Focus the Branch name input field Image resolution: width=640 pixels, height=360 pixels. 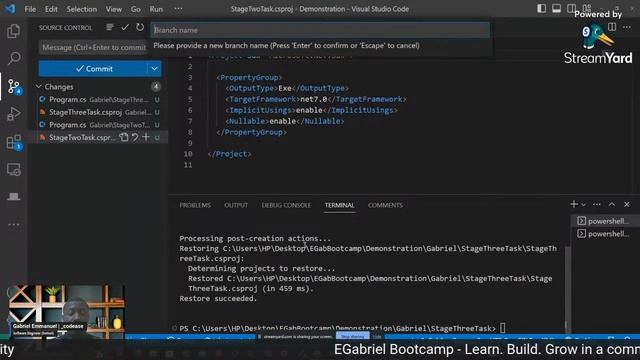pos(320,30)
